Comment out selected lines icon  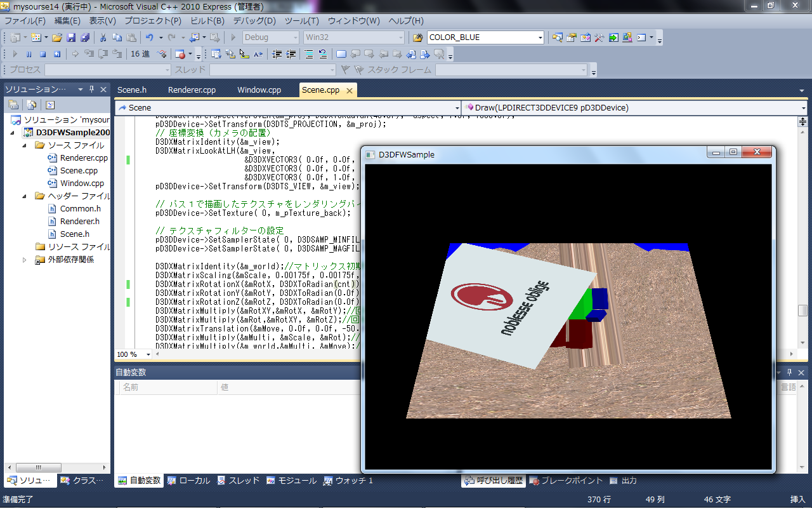point(308,54)
